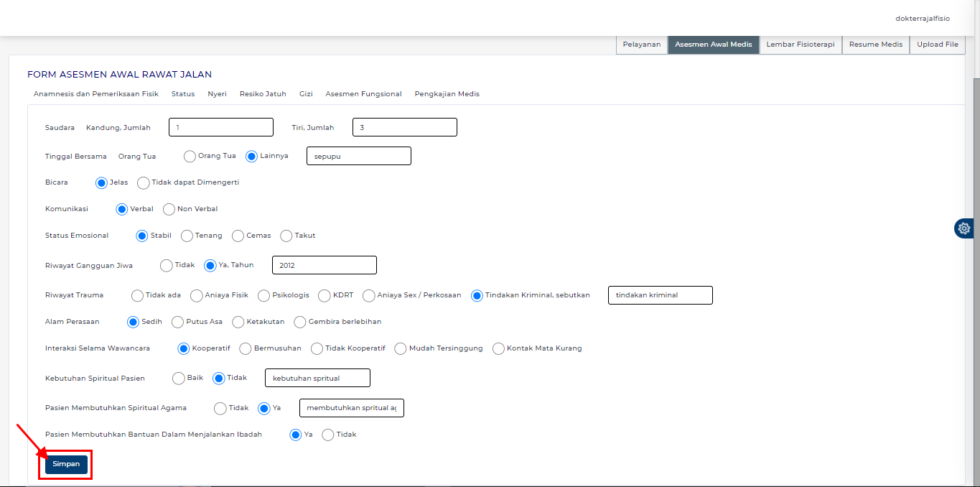Switch to the Pelayanan tab
Image resolution: width=980 pixels, height=487 pixels.
pos(641,45)
